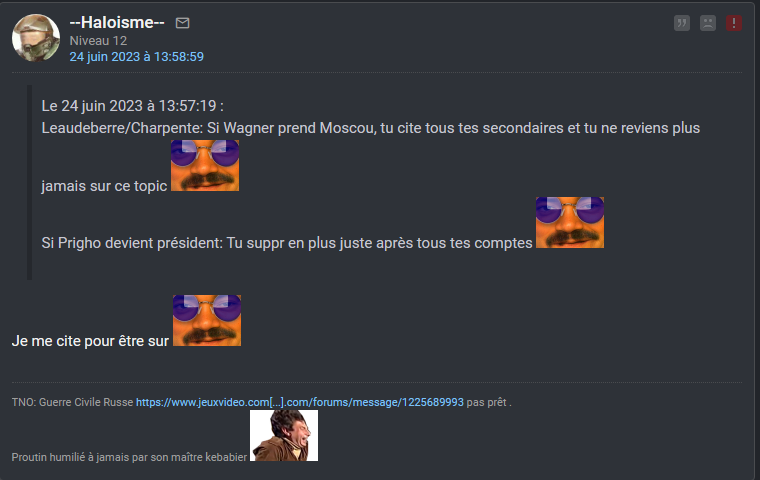Open the jeuxvideo.com forums message link

pyautogui.click(x=300, y=402)
